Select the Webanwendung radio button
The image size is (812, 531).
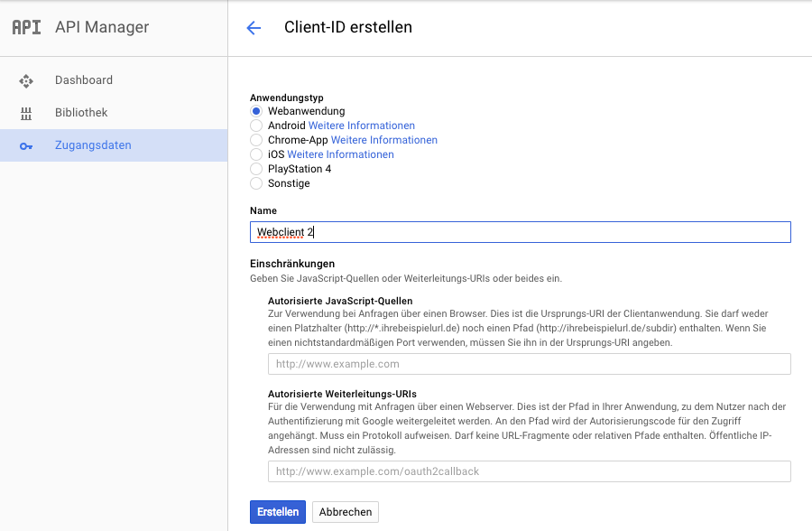[x=256, y=111]
